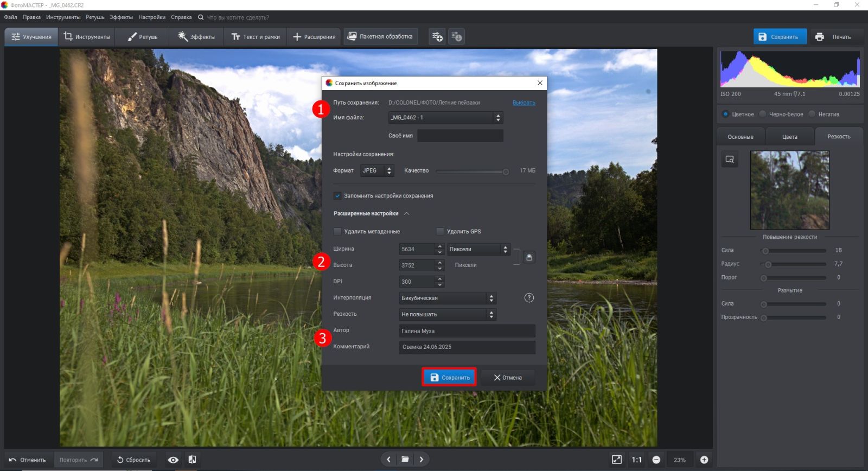Switch to the 'Цвета' tab

point(789,137)
